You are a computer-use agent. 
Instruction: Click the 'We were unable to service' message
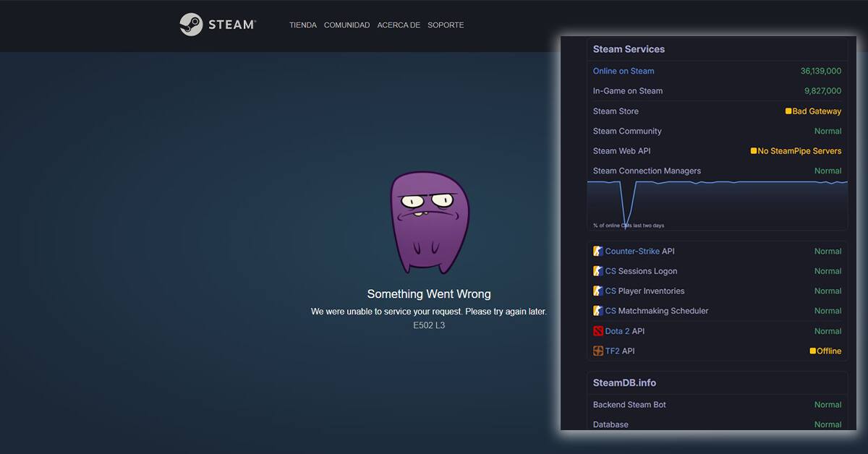429,312
